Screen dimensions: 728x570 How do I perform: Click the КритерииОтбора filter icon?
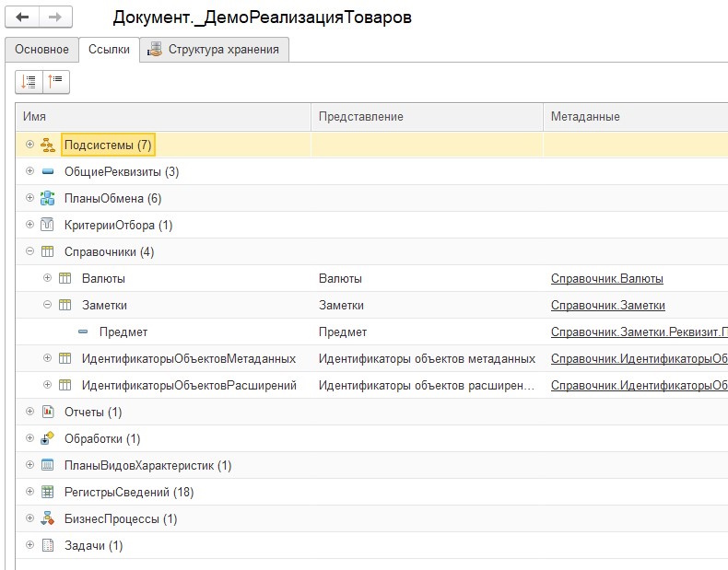click(x=47, y=225)
